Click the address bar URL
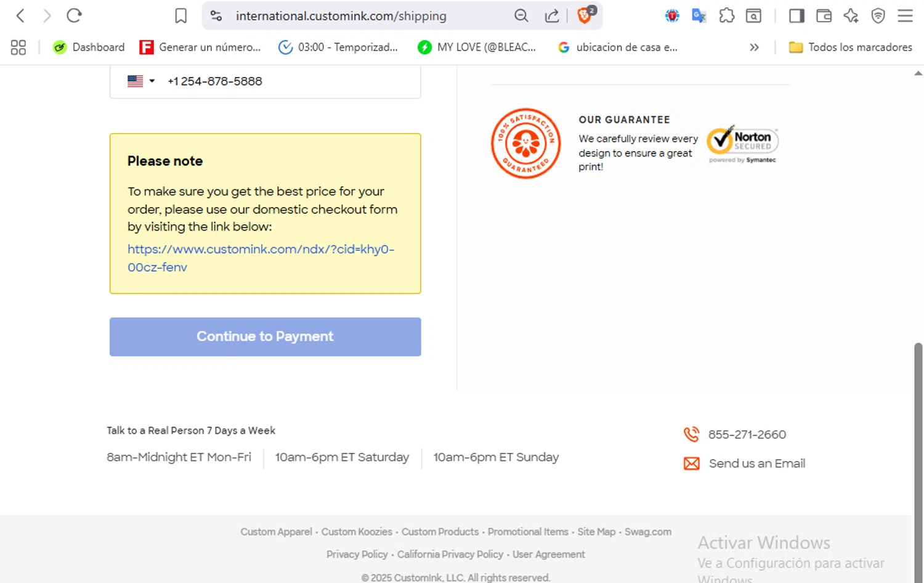 [341, 16]
